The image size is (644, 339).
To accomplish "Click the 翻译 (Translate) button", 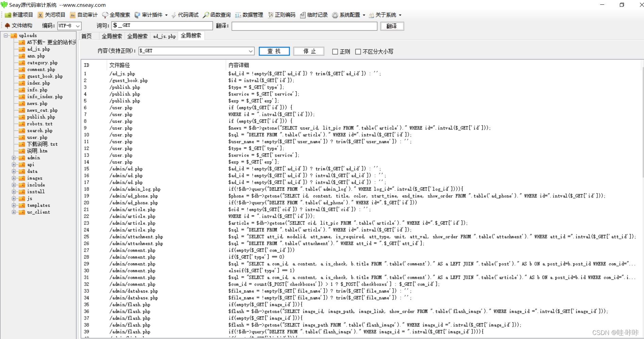I will point(392,26).
